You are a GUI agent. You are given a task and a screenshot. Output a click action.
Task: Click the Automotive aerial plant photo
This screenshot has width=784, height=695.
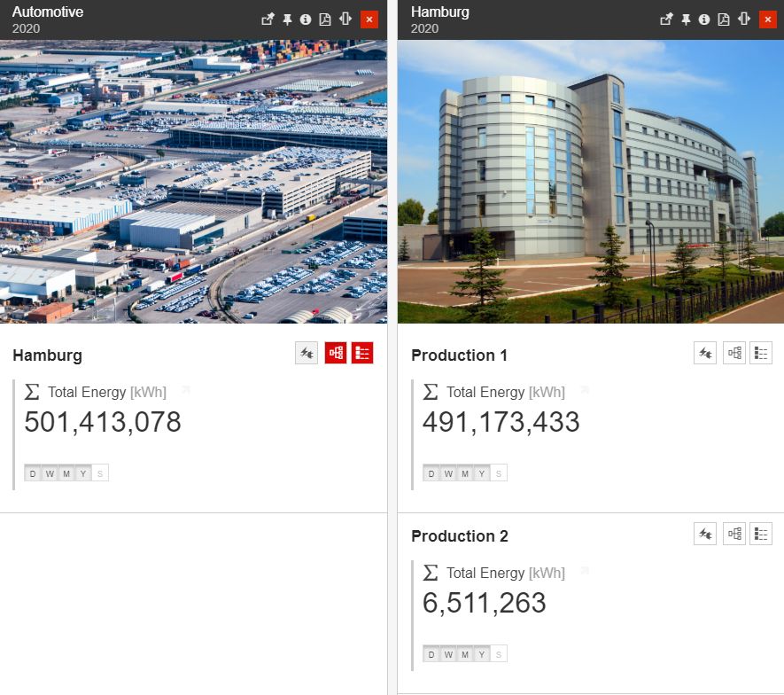click(x=193, y=182)
